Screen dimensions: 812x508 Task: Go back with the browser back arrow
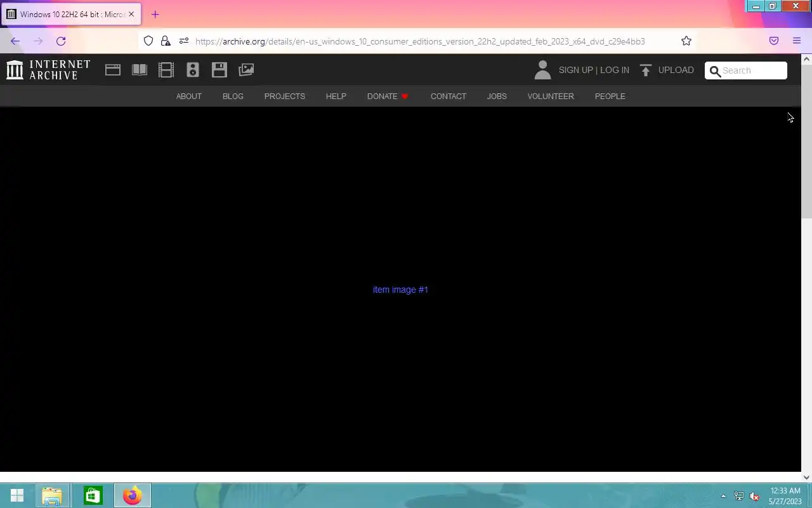click(15, 41)
